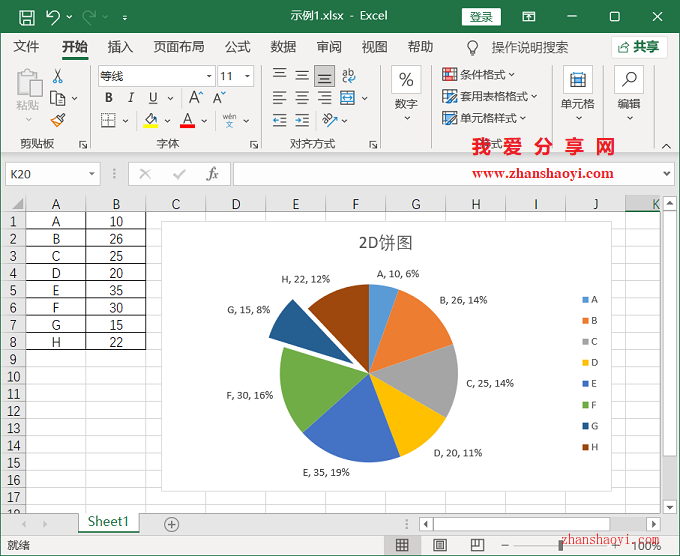Select the Sheet1 tab
Image resolution: width=680 pixels, height=556 pixels.
[x=108, y=522]
